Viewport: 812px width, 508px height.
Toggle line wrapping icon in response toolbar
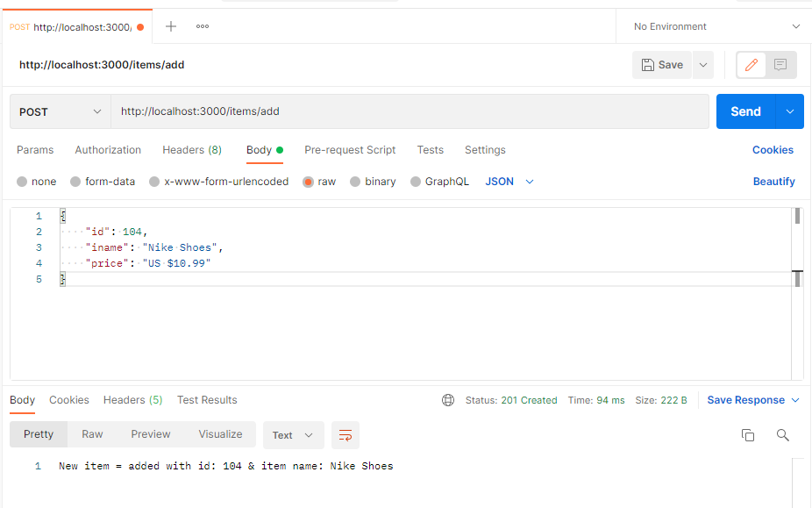[x=345, y=434]
